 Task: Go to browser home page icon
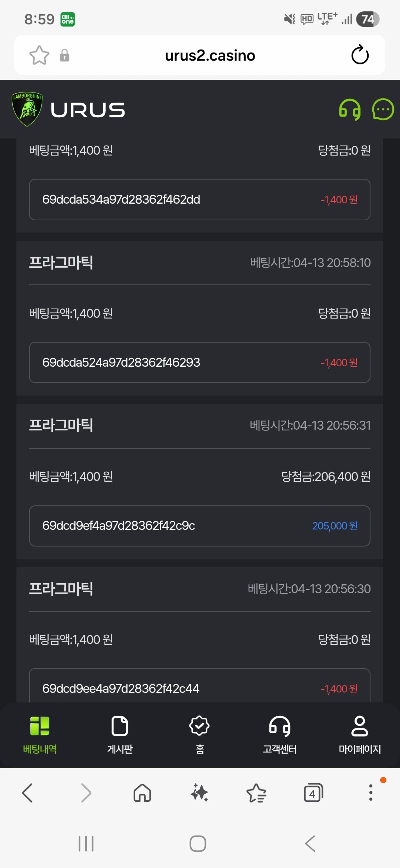tap(142, 793)
